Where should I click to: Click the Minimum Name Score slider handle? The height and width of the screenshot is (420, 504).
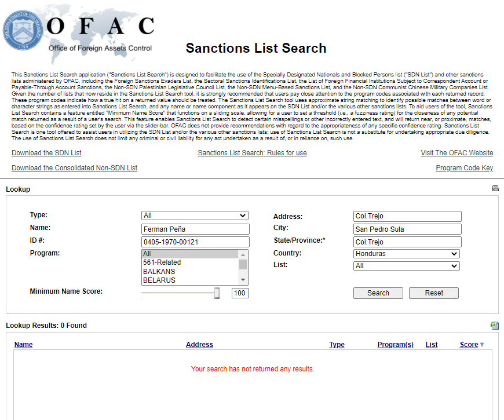pos(217,293)
